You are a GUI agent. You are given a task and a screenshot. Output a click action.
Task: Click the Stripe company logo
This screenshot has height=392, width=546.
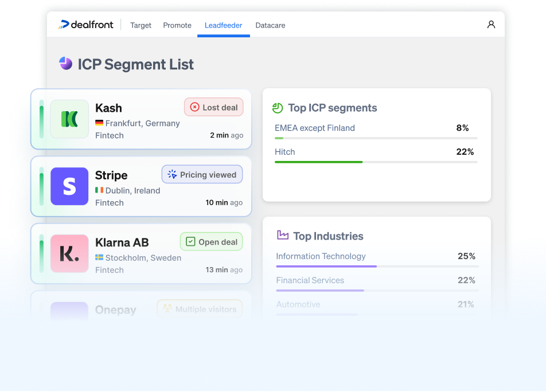pyautogui.click(x=69, y=186)
